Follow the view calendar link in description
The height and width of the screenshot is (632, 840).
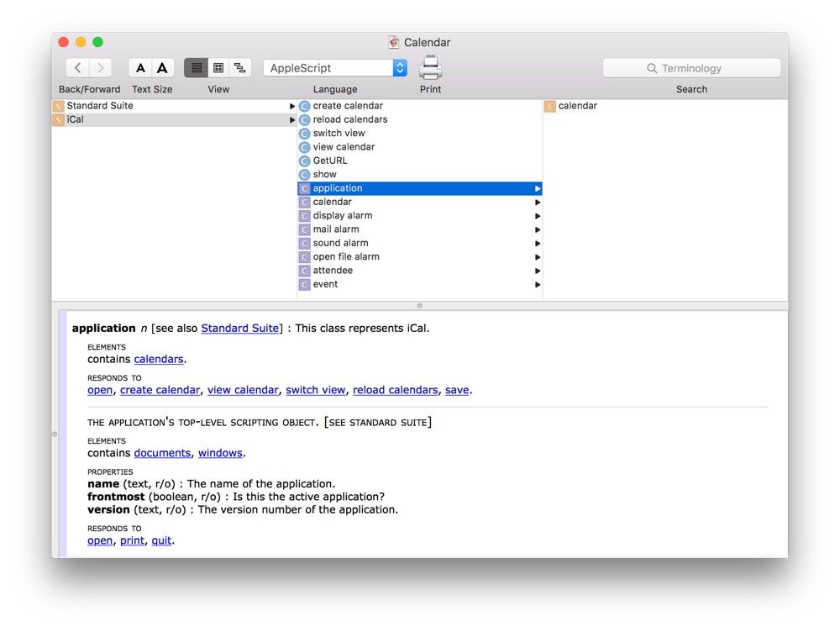244,390
